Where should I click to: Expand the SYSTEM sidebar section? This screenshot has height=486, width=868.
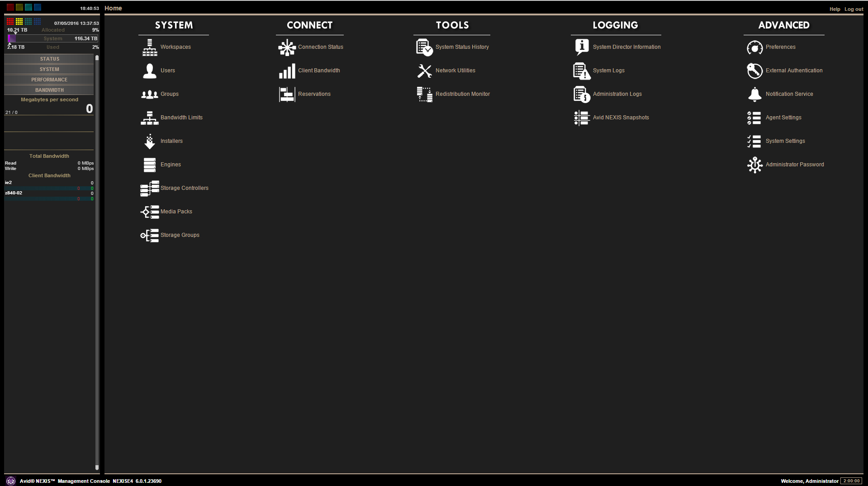coord(49,69)
